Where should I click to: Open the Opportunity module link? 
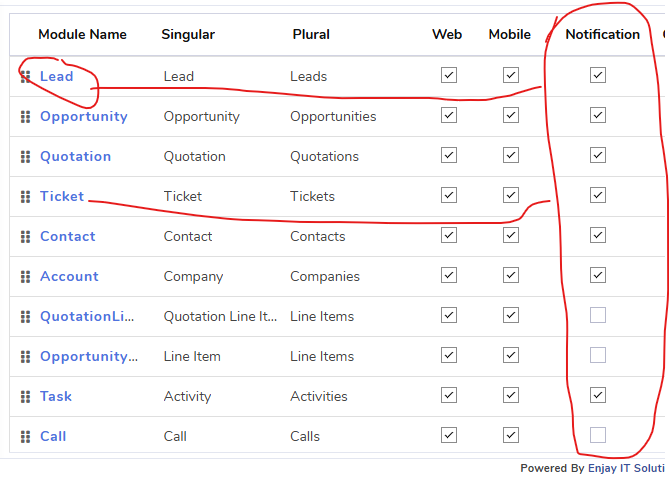click(84, 116)
